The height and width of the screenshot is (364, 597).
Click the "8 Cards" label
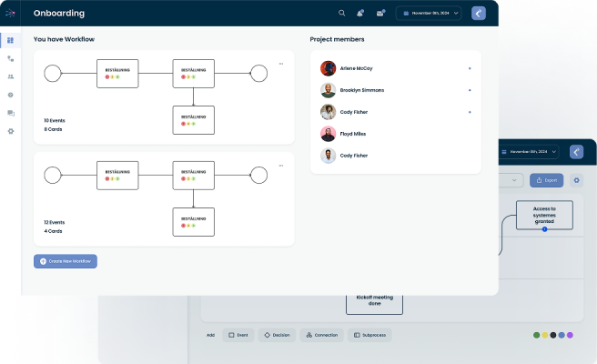pyautogui.click(x=53, y=129)
